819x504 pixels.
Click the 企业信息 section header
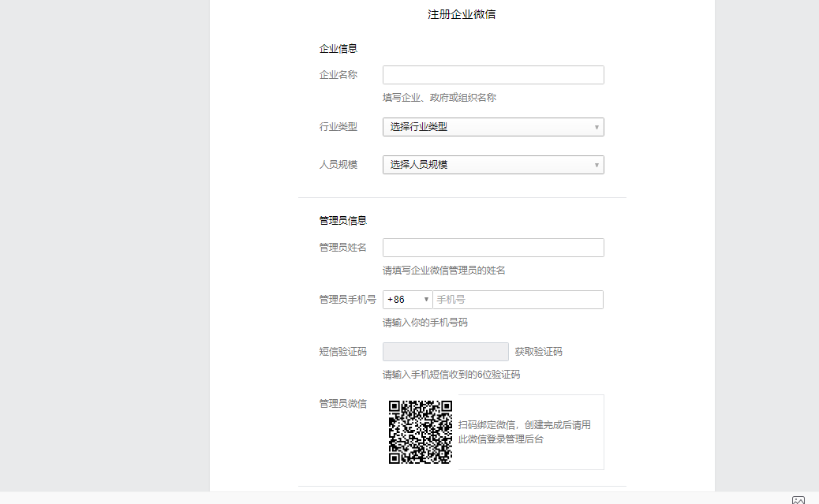point(338,48)
